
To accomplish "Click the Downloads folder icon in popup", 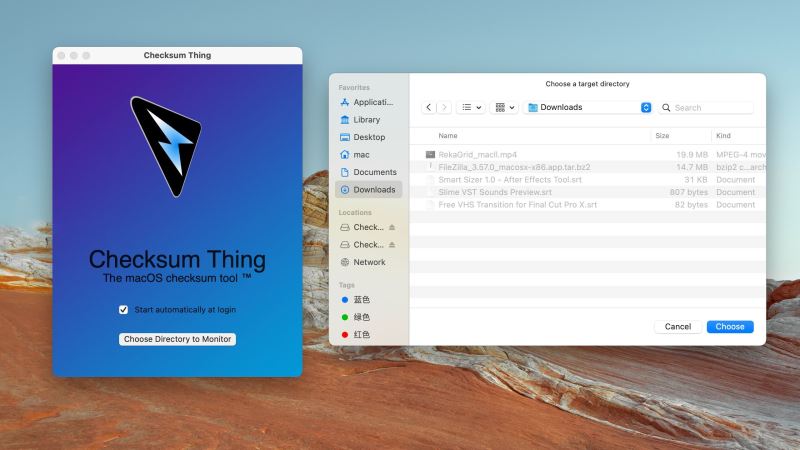I will click(x=533, y=107).
